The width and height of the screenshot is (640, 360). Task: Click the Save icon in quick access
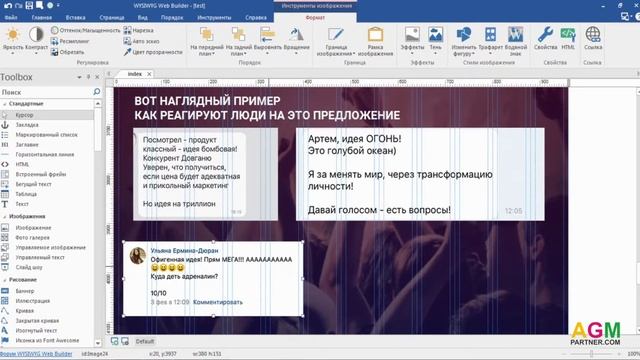point(29,5)
